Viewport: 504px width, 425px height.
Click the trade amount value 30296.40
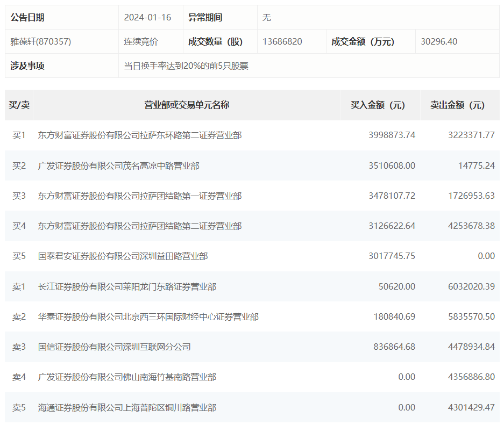pos(439,41)
